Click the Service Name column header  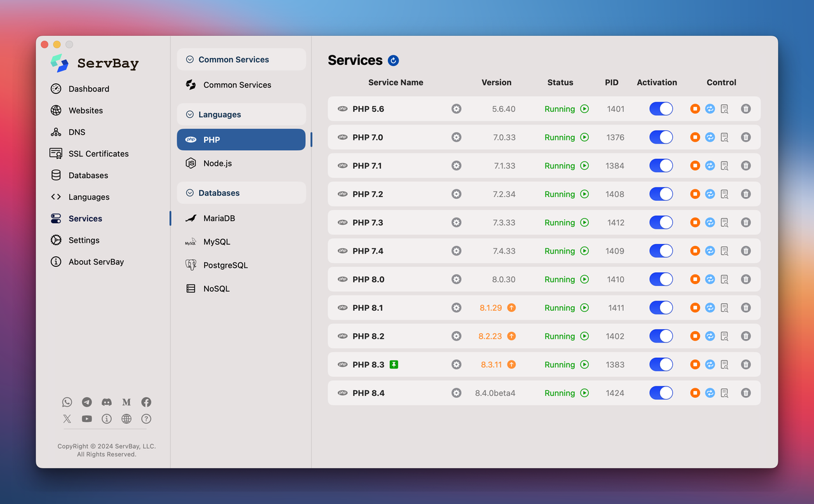click(396, 83)
